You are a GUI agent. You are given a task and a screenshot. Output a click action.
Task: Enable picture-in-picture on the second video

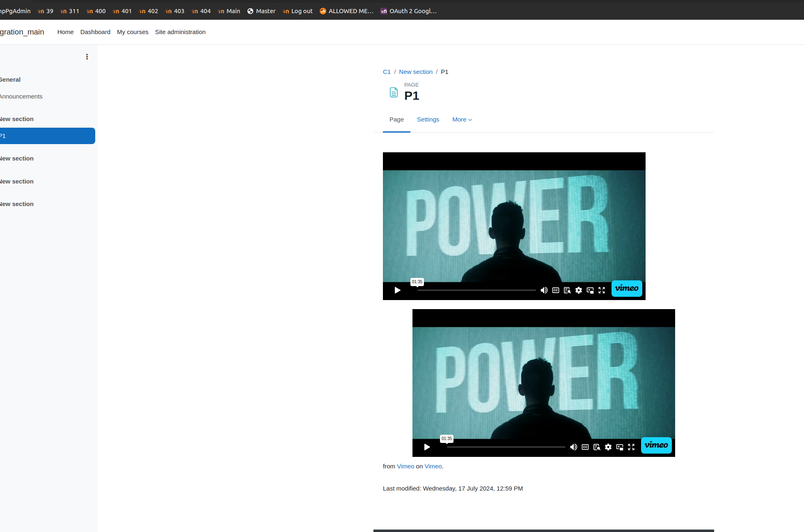620,447
